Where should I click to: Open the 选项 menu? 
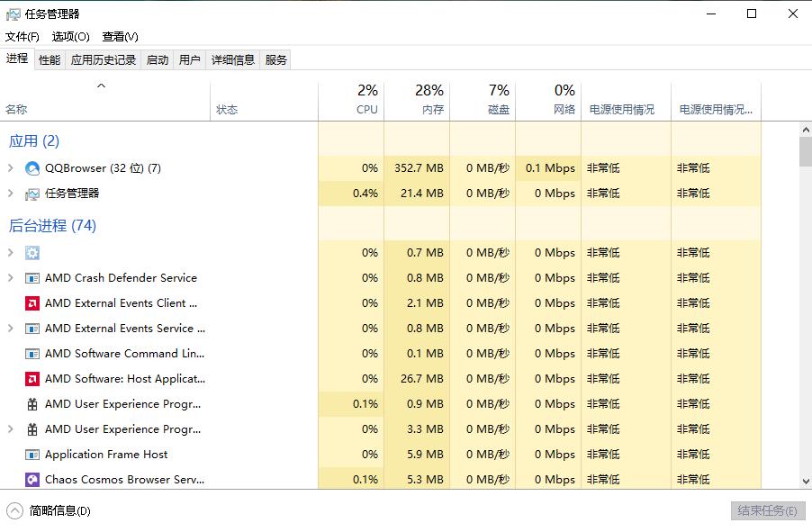click(x=69, y=37)
